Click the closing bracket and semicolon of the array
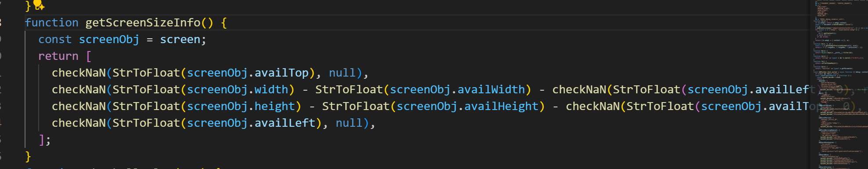Viewport: 868px width, 169px height. point(45,140)
